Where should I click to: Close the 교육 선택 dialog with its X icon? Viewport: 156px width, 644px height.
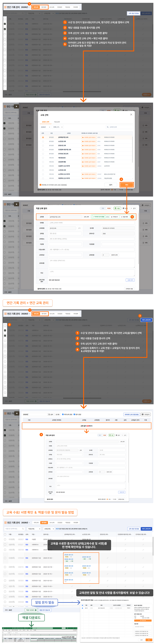coord(131,115)
